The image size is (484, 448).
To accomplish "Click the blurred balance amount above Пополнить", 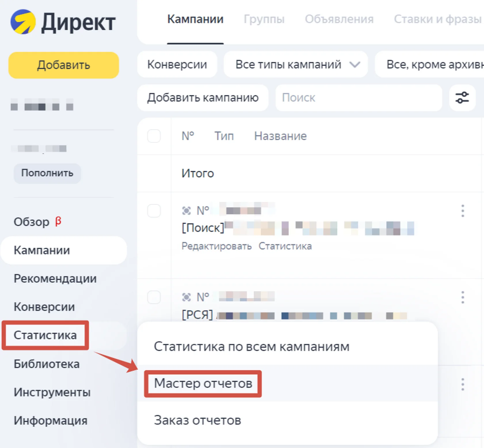I will (39, 149).
